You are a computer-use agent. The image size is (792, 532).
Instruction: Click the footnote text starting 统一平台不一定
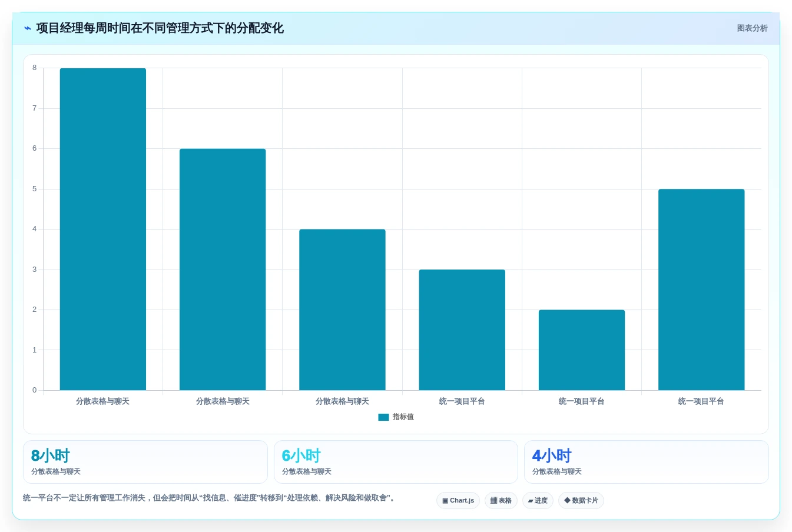click(x=208, y=498)
